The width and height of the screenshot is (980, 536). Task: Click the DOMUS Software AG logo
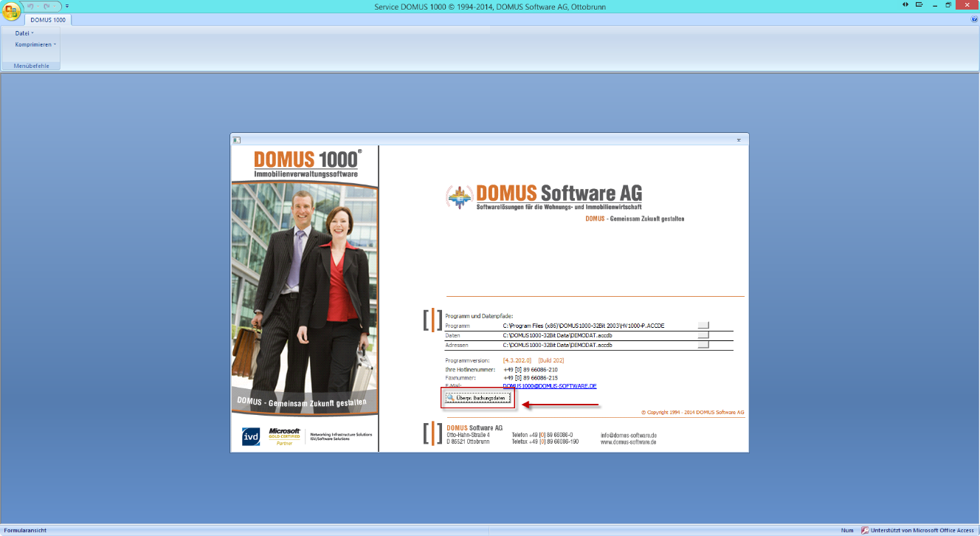pos(544,196)
